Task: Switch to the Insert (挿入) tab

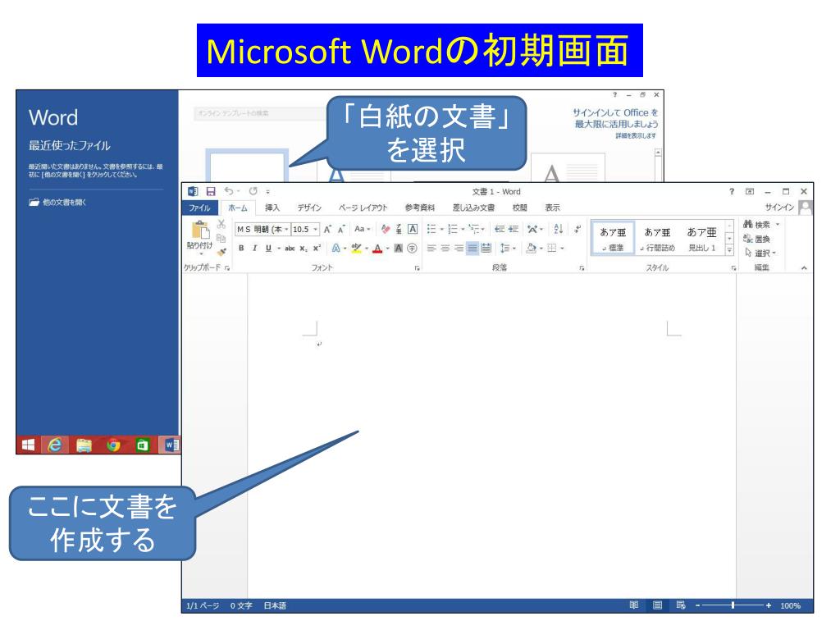Action: [272, 208]
